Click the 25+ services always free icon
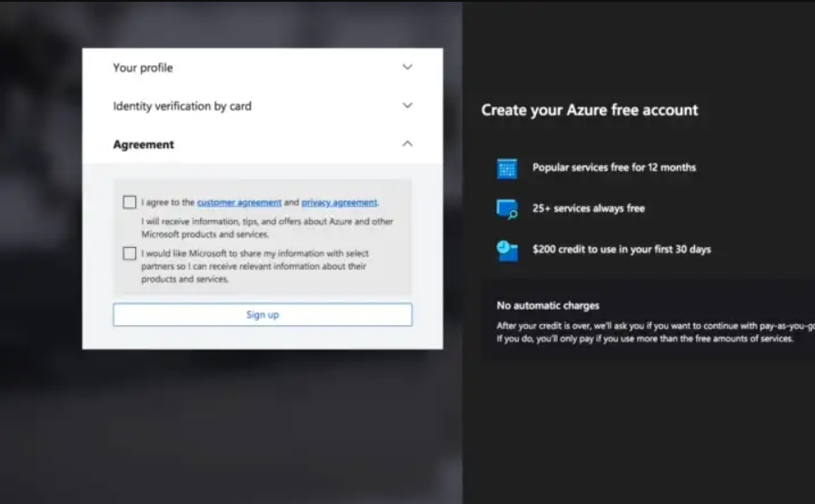Viewport: 815px width, 504px height. [507, 209]
